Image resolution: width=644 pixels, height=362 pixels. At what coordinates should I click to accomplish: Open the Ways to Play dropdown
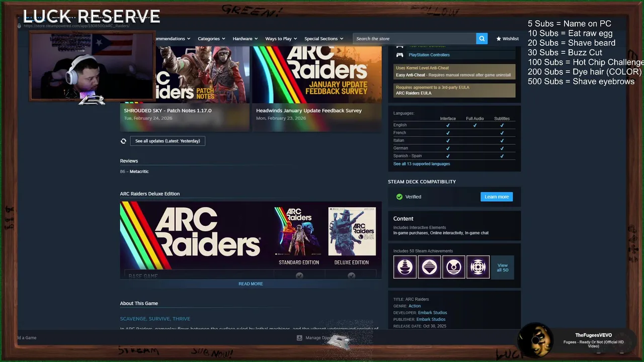point(281,39)
